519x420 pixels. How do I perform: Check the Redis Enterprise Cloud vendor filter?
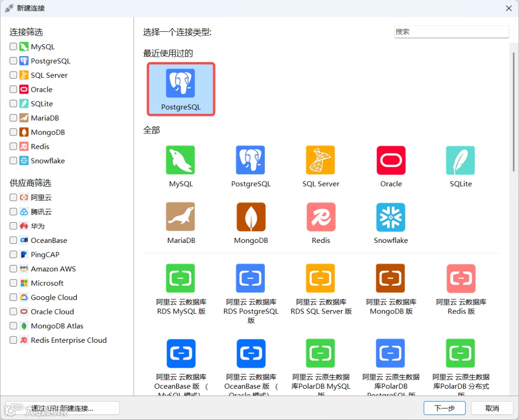click(13, 340)
